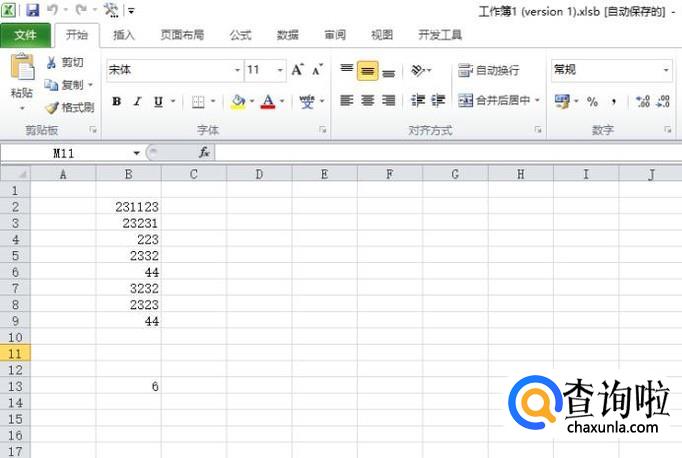Click the Save icon in quick access toolbar

(33, 10)
